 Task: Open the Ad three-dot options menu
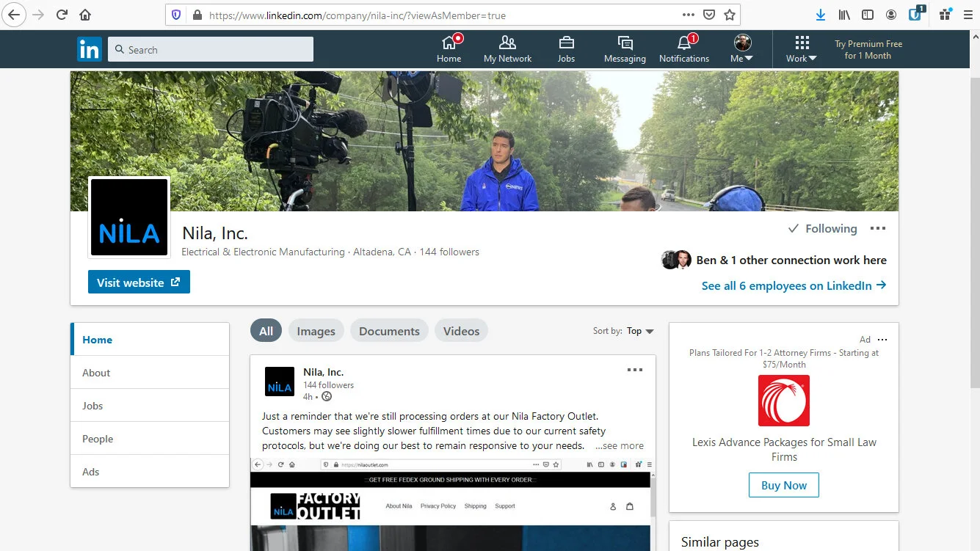click(x=882, y=340)
